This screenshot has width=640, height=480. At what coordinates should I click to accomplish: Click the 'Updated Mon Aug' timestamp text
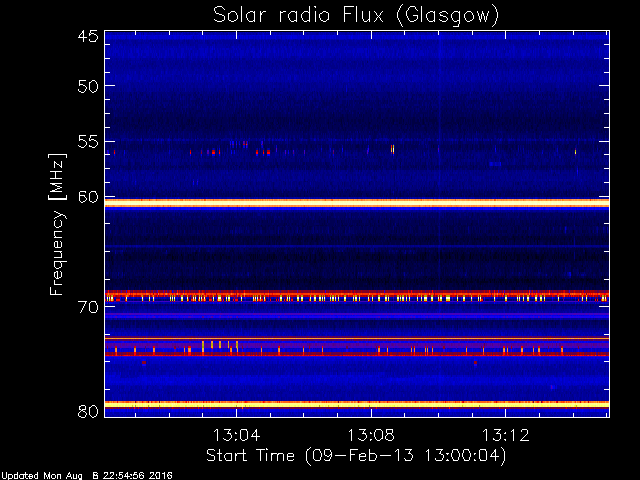point(87,476)
